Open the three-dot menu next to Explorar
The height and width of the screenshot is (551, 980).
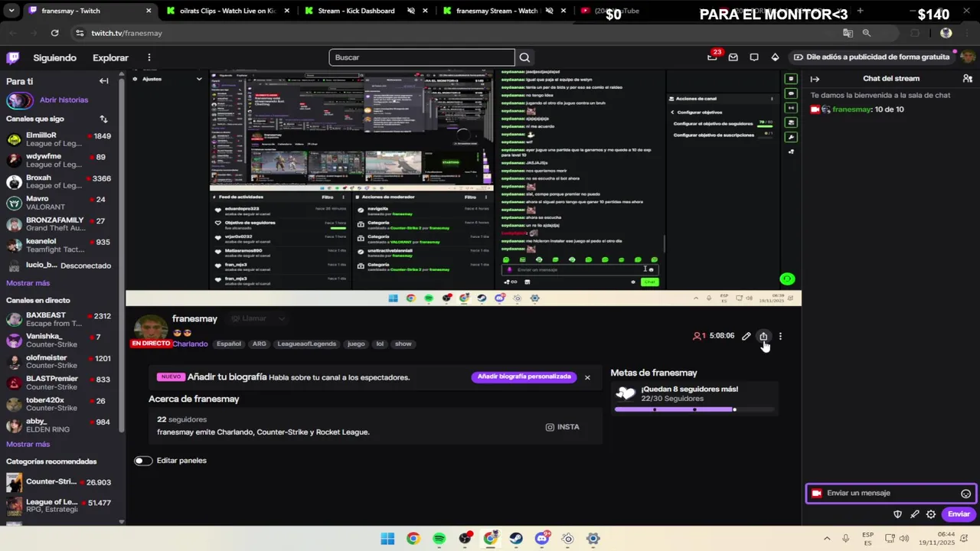click(149, 57)
